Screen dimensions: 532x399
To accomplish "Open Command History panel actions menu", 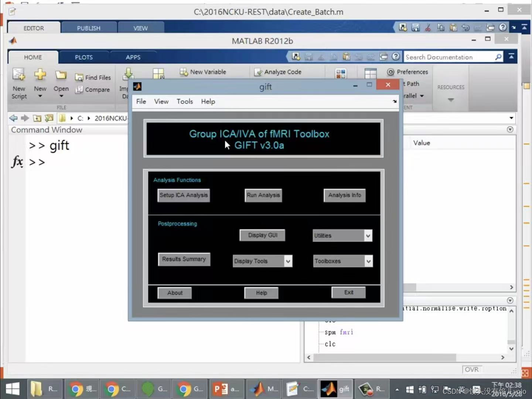I will [x=510, y=301].
